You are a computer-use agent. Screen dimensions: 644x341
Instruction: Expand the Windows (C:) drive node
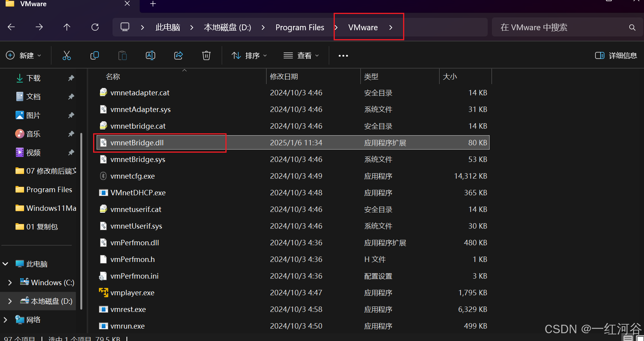click(x=10, y=282)
